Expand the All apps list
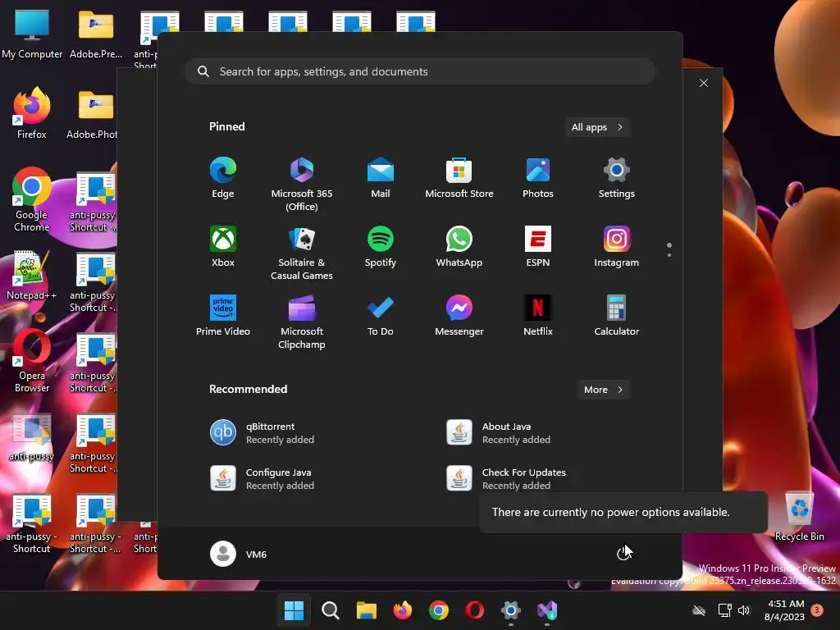 coord(597,127)
